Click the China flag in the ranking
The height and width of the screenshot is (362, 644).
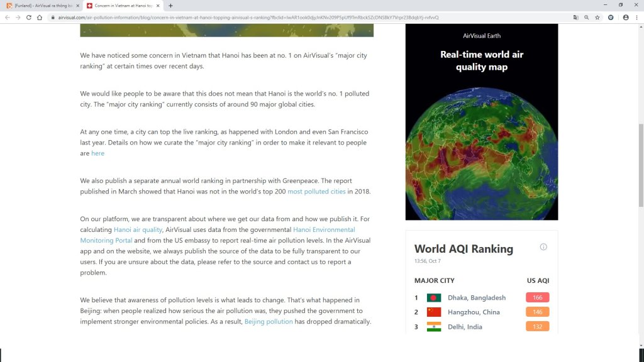click(x=434, y=312)
